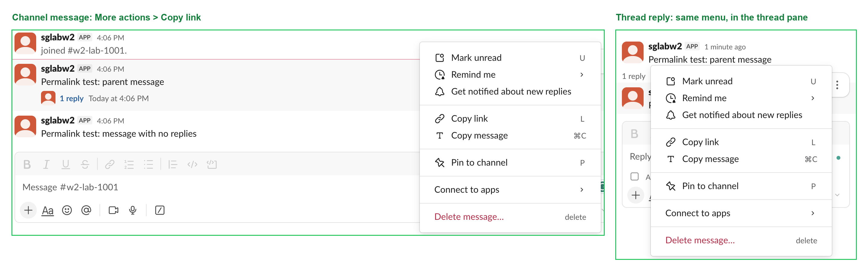
Task: Click the @ mention icon in composer
Action: click(x=86, y=210)
